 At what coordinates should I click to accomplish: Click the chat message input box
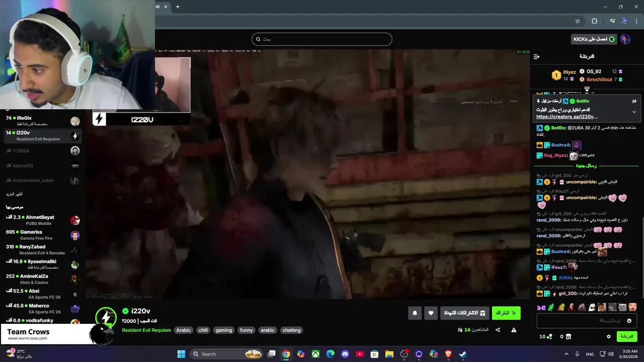coord(587,321)
